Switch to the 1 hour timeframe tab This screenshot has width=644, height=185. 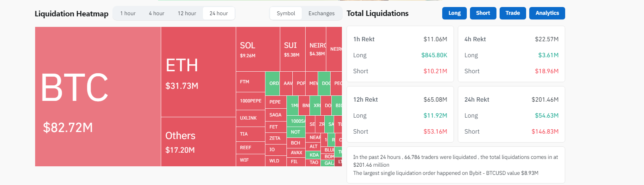click(128, 13)
